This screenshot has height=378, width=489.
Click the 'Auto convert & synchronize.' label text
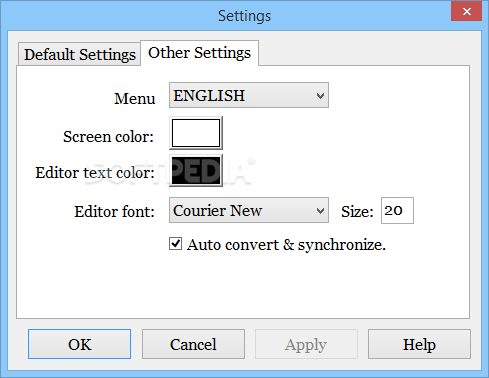click(x=286, y=245)
